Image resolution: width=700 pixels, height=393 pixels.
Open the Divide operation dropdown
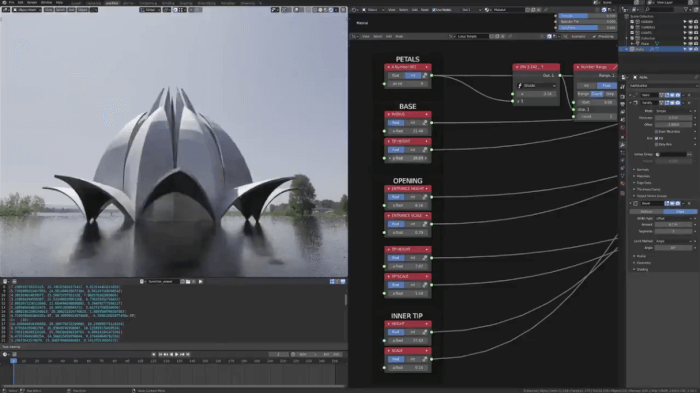[x=537, y=85]
